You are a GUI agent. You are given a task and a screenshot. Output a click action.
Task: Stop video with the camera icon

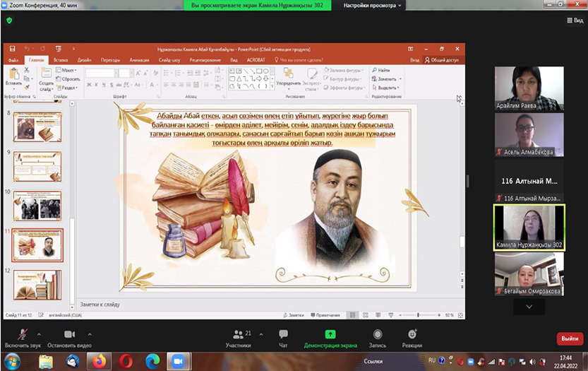(69, 334)
